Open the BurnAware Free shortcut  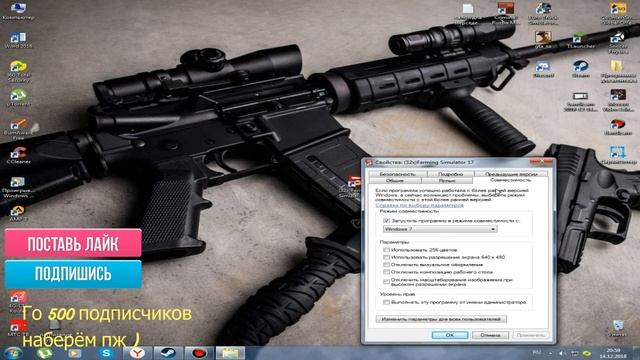click(x=18, y=129)
